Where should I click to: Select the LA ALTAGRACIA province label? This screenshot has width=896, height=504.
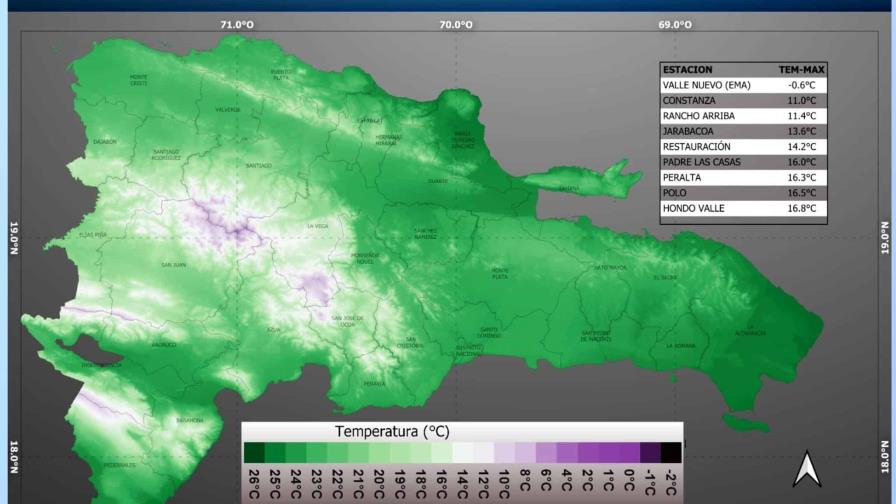(750, 330)
